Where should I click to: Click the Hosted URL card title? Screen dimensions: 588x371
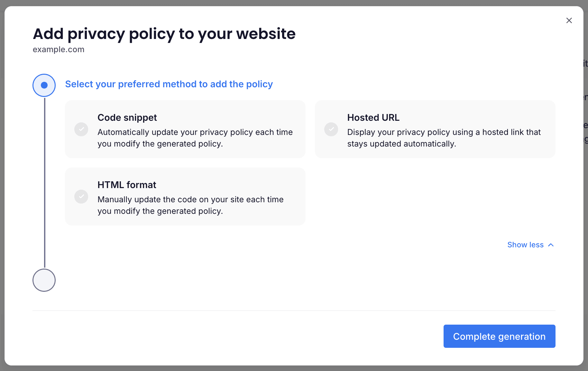(373, 118)
